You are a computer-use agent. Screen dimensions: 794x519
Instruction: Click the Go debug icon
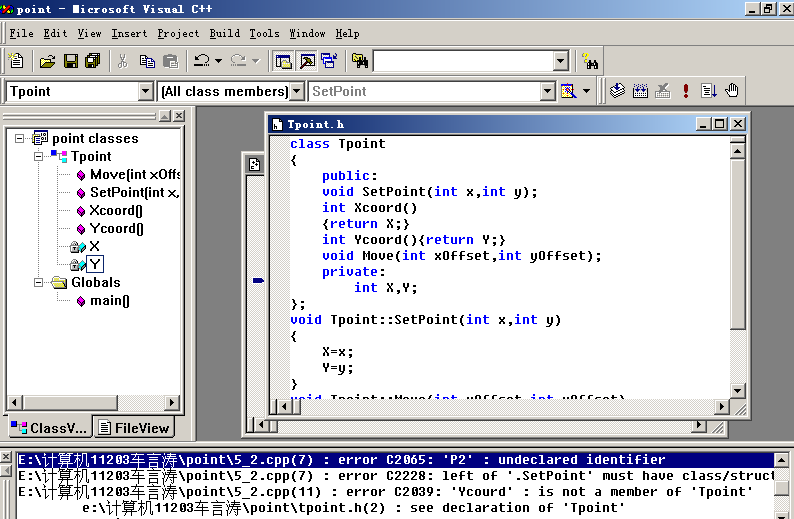click(708, 91)
